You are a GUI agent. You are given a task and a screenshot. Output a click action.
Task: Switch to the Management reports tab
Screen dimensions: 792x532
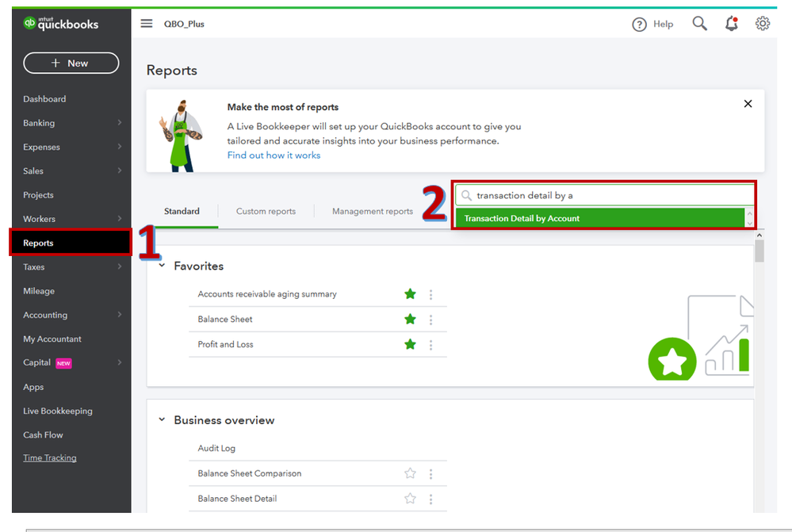pos(373,211)
